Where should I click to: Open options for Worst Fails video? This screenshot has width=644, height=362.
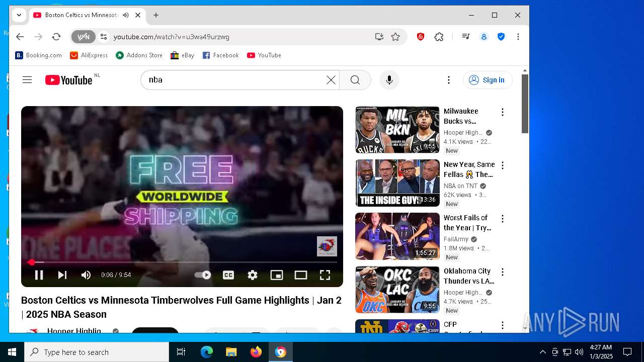(502, 219)
